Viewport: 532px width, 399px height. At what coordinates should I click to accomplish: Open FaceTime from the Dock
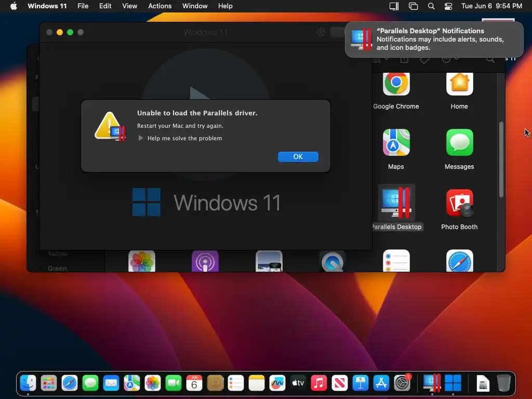click(174, 383)
